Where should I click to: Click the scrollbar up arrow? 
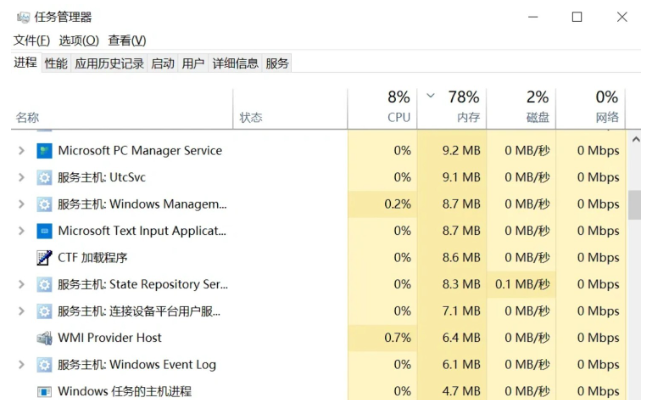[636, 140]
